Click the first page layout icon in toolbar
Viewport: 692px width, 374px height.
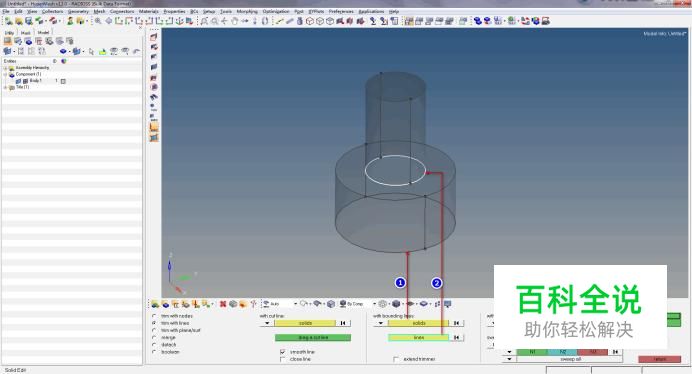tap(409, 21)
